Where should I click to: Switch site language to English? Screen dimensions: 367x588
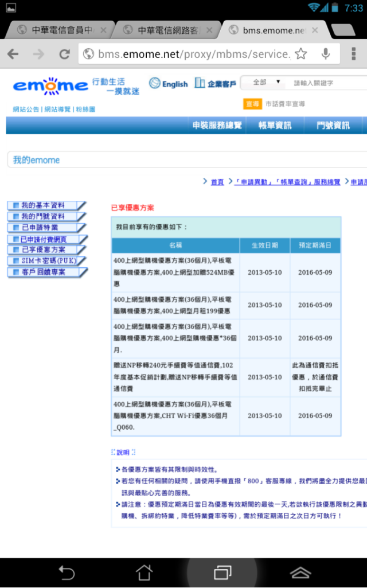(x=169, y=84)
